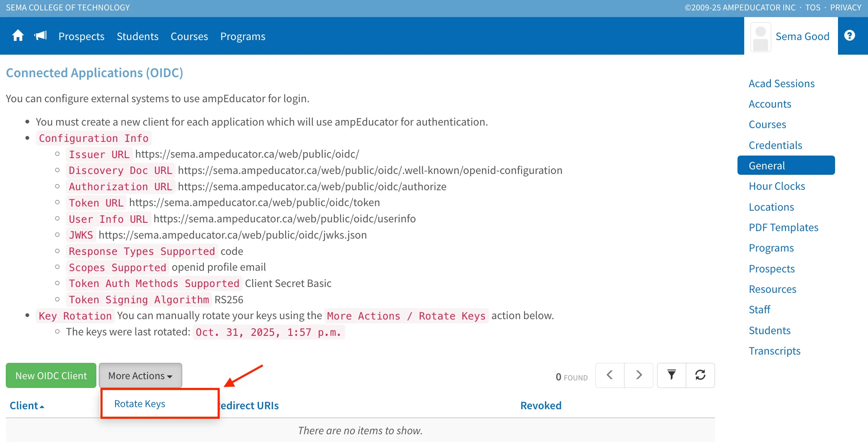Open sidebar Courses settings

pos(767,124)
